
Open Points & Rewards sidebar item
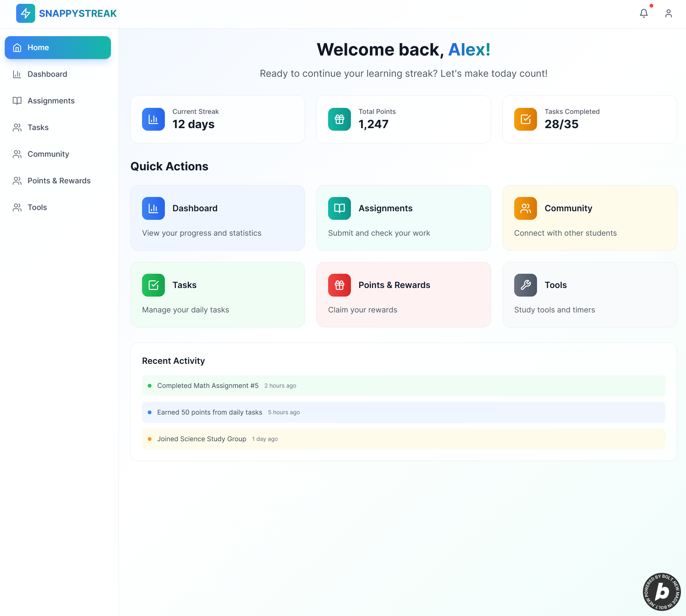pos(59,181)
